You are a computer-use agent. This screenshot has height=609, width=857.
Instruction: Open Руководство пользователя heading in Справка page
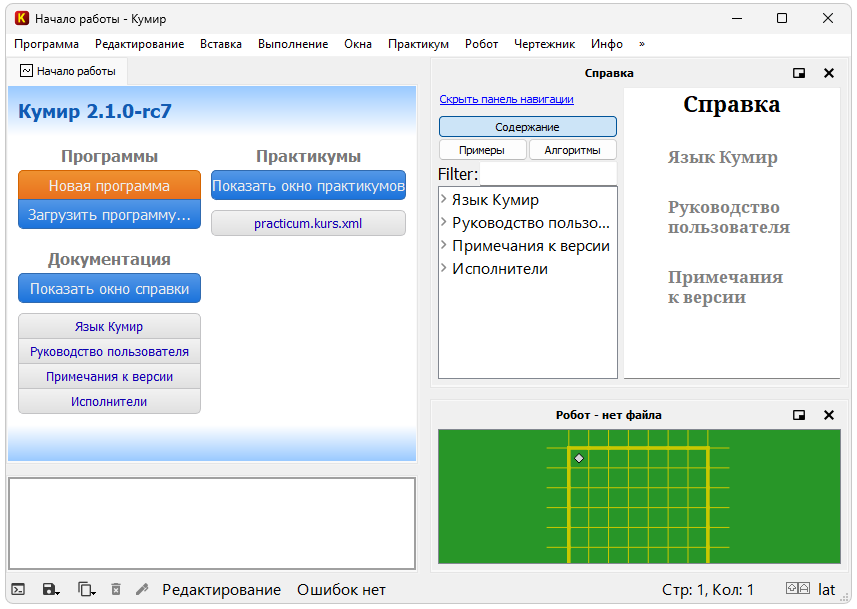tap(729, 217)
